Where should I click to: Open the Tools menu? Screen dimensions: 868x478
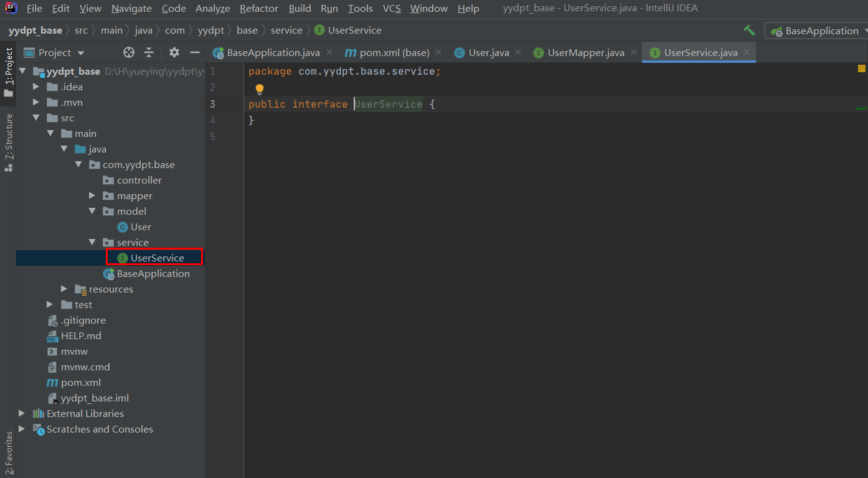click(x=361, y=8)
